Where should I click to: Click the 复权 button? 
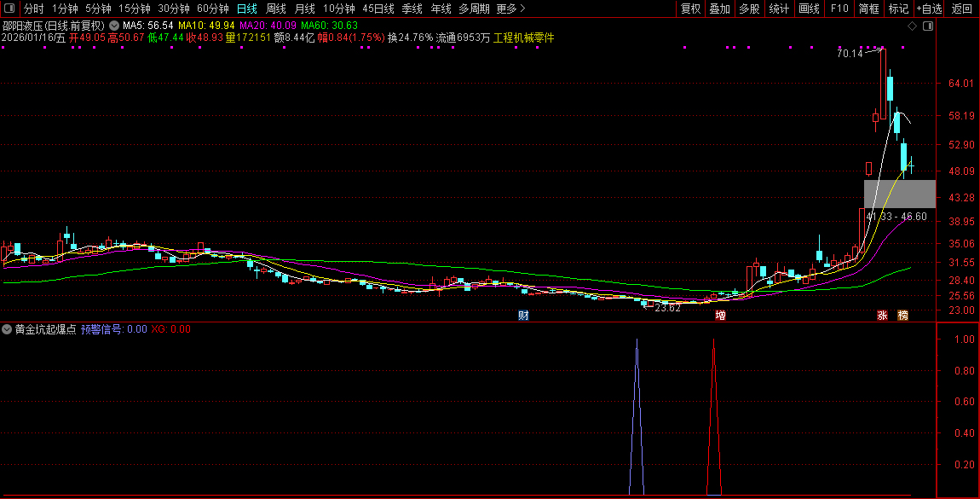click(690, 9)
